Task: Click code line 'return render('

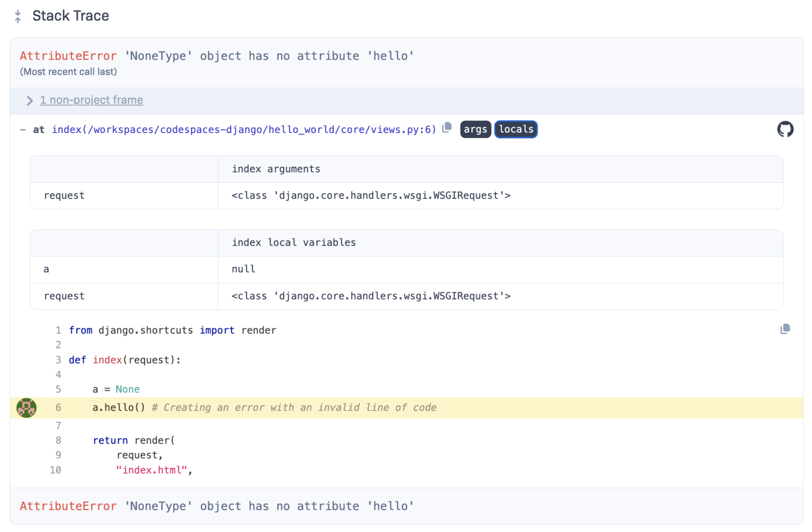Action: click(x=134, y=441)
